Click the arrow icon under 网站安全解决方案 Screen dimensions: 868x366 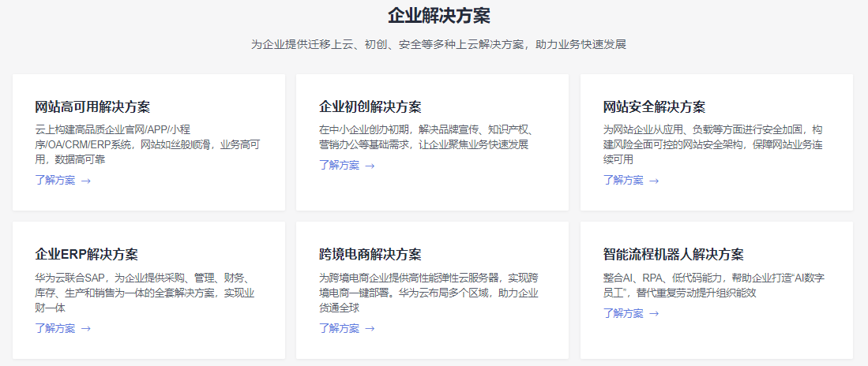(654, 181)
